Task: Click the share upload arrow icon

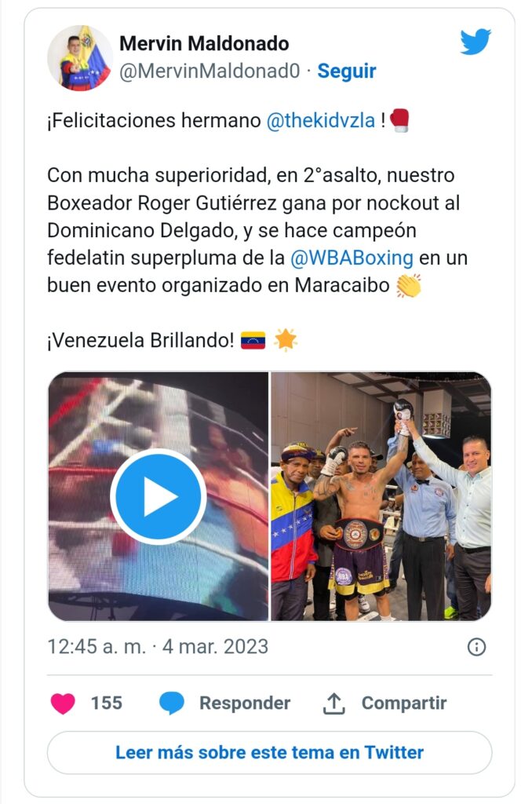Action: click(x=333, y=703)
